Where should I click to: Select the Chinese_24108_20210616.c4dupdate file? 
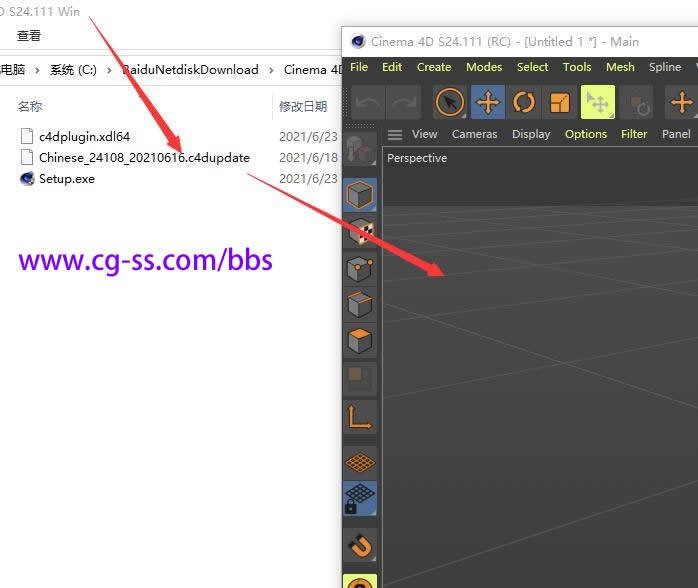point(144,157)
